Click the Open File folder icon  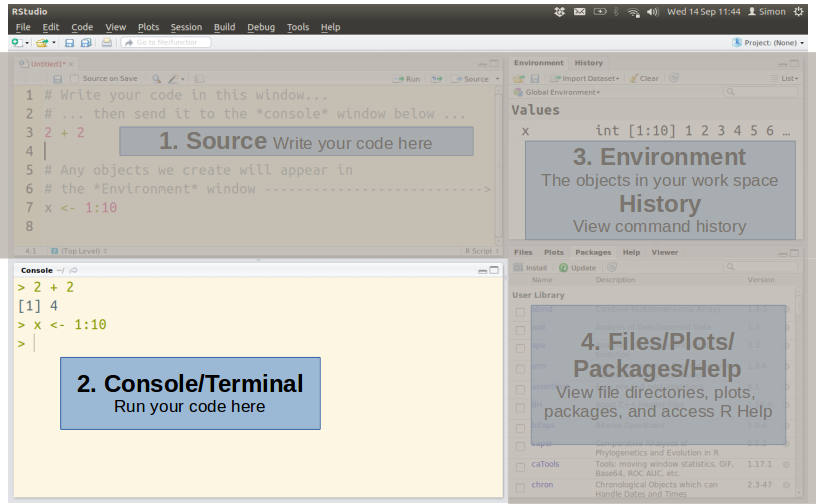point(42,43)
